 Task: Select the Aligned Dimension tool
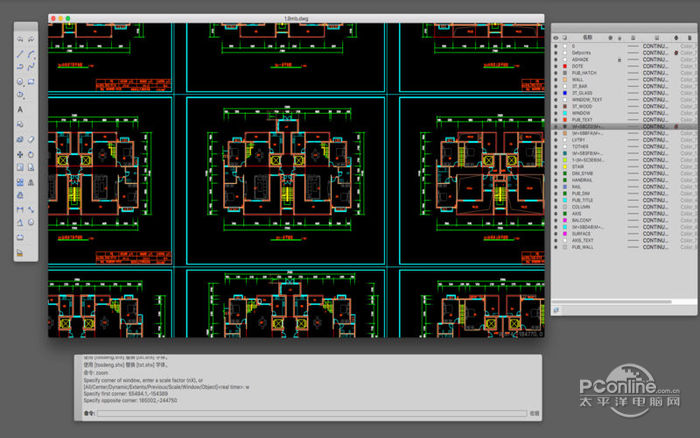click(31, 209)
